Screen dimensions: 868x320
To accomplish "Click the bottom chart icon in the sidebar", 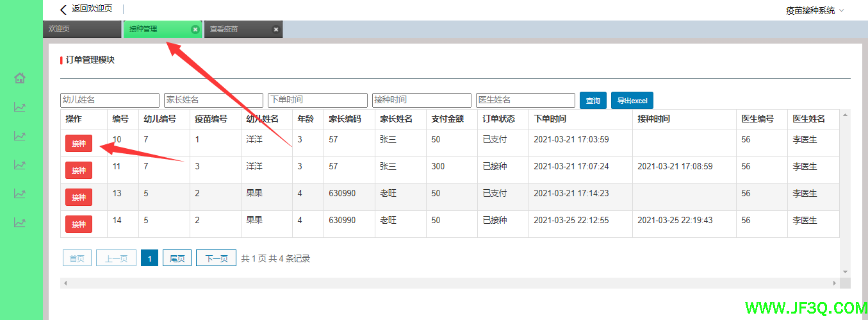I will coord(20,223).
